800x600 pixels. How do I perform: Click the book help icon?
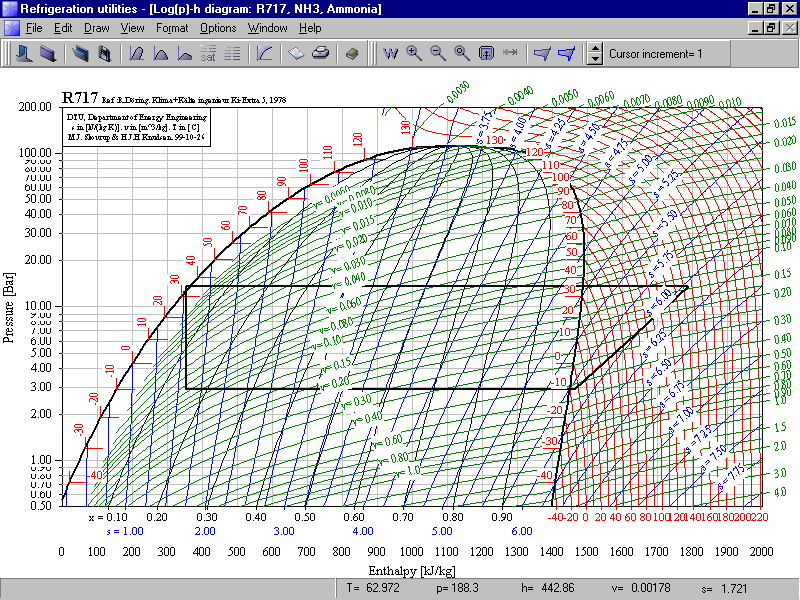352,54
